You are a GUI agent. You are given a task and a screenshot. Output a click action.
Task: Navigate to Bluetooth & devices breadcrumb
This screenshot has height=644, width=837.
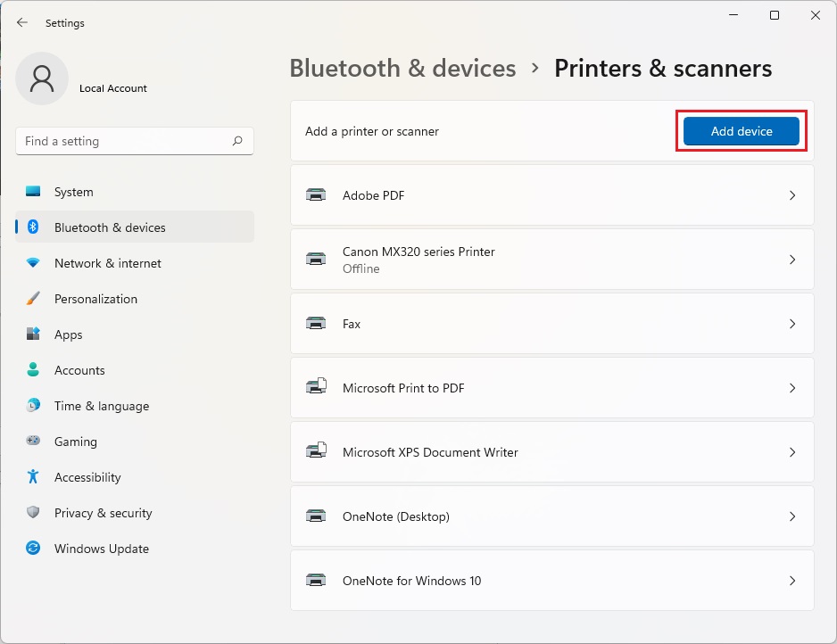[x=402, y=69]
